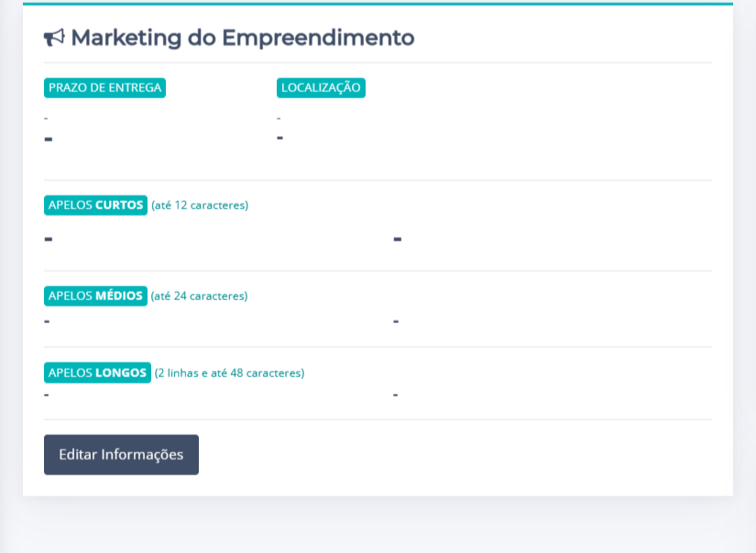The height and width of the screenshot is (553, 756).
Task: Click the small dash directly below Prazo de Entrega
Action: click(46, 118)
